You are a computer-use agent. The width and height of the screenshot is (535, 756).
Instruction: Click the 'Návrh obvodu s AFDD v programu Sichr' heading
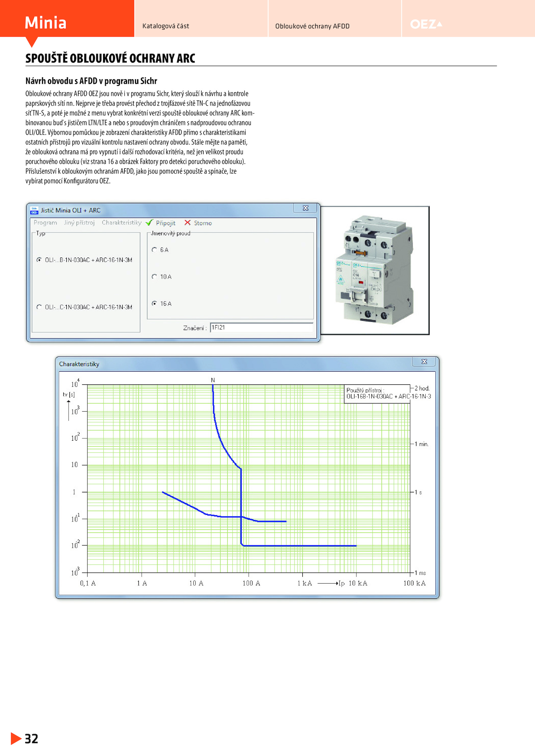click(x=91, y=81)
